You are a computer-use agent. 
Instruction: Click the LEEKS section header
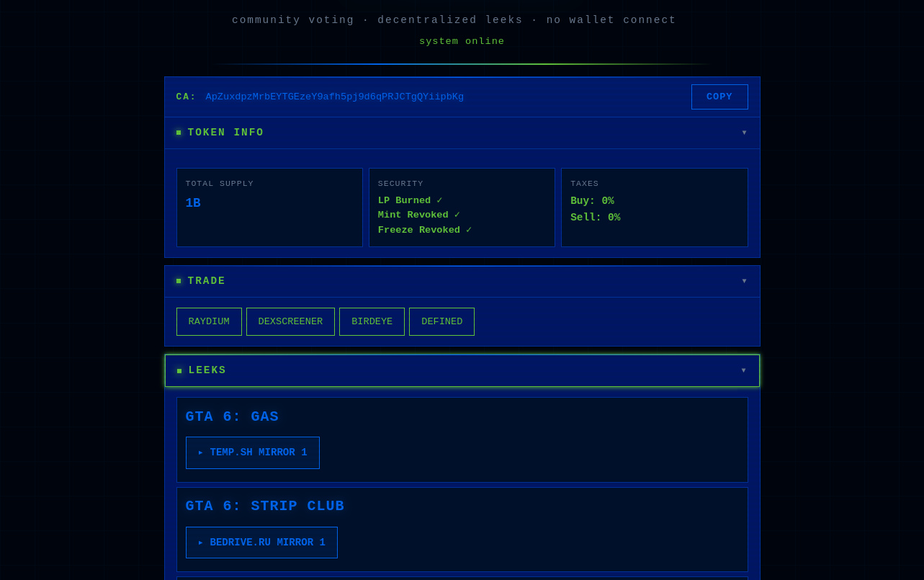[x=462, y=370]
